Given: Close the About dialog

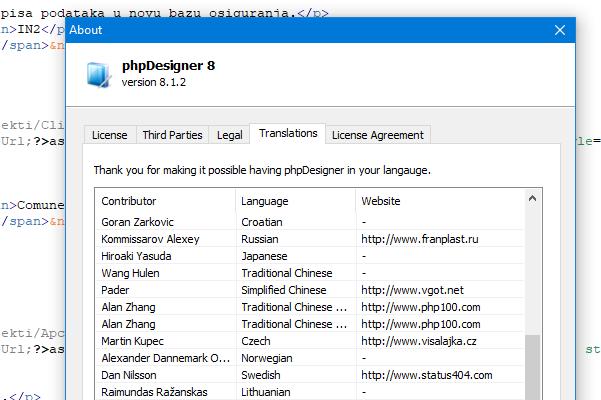Looking at the screenshot, I should [x=560, y=30].
